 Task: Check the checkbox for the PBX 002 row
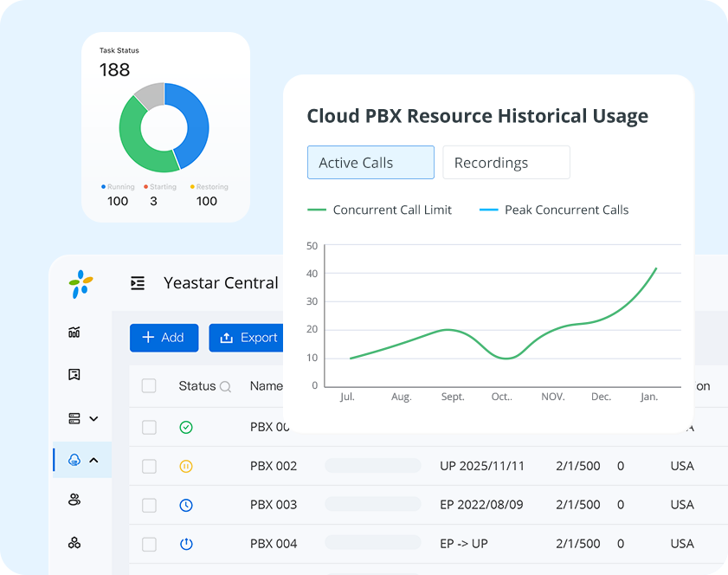pyautogui.click(x=149, y=466)
